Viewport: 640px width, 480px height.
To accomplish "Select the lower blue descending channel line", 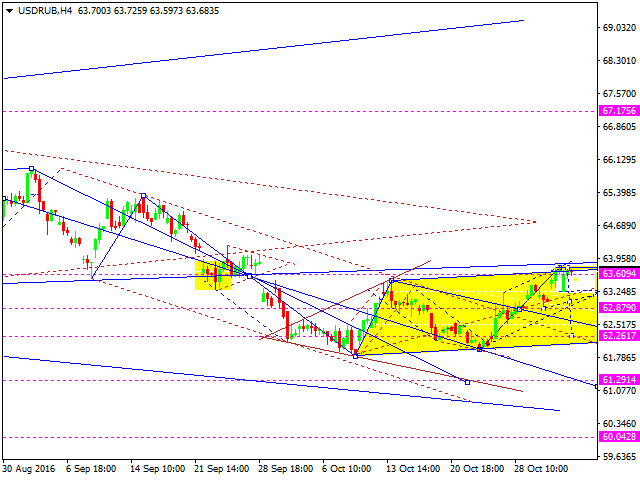I will tap(282, 383).
